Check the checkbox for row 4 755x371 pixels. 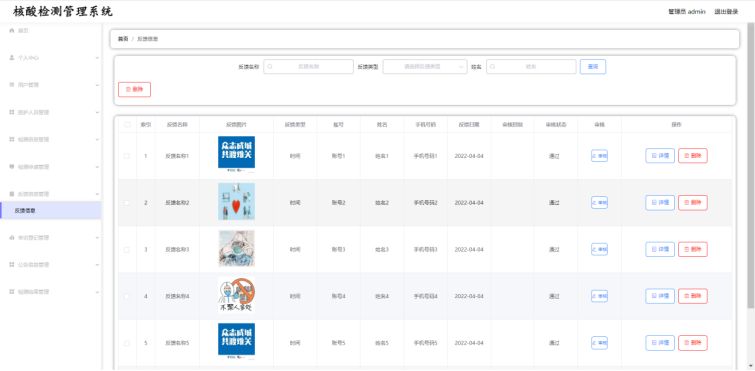pyautogui.click(x=127, y=296)
